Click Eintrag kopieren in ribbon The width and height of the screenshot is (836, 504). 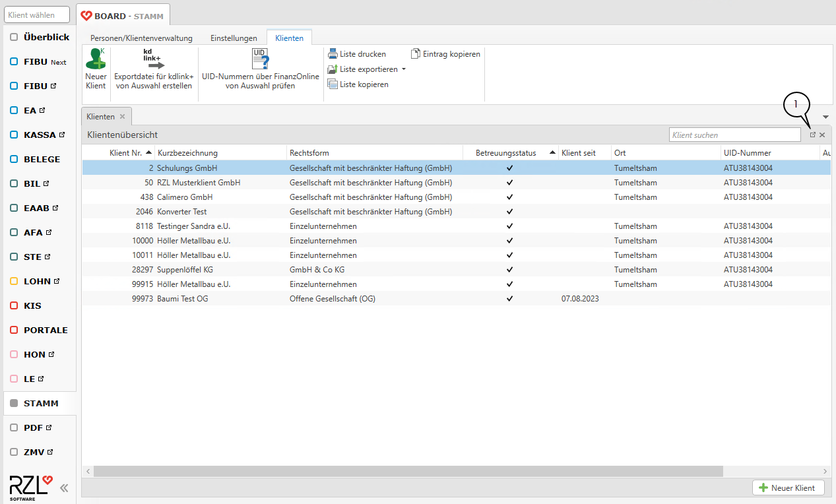point(445,54)
